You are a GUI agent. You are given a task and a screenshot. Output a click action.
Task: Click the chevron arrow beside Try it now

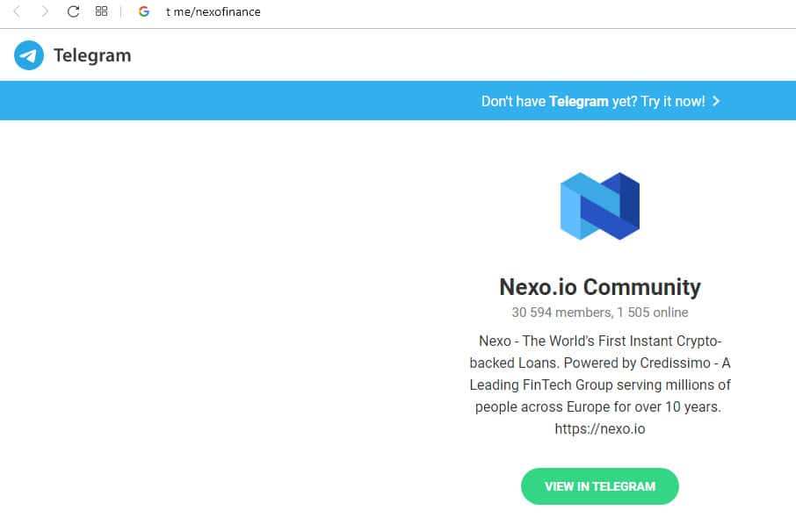[716, 101]
